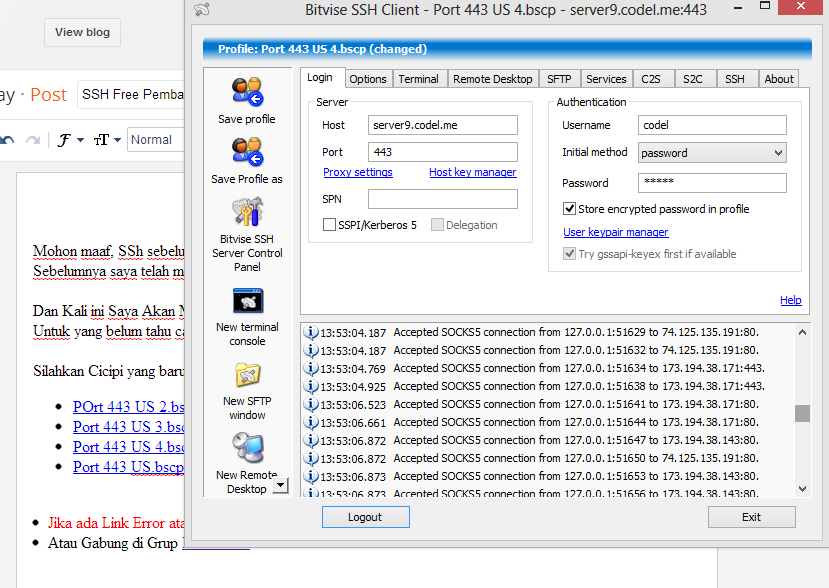Open the Normal paragraph style dropdown
The height and width of the screenshot is (588, 829).
(x=155, y=140)
